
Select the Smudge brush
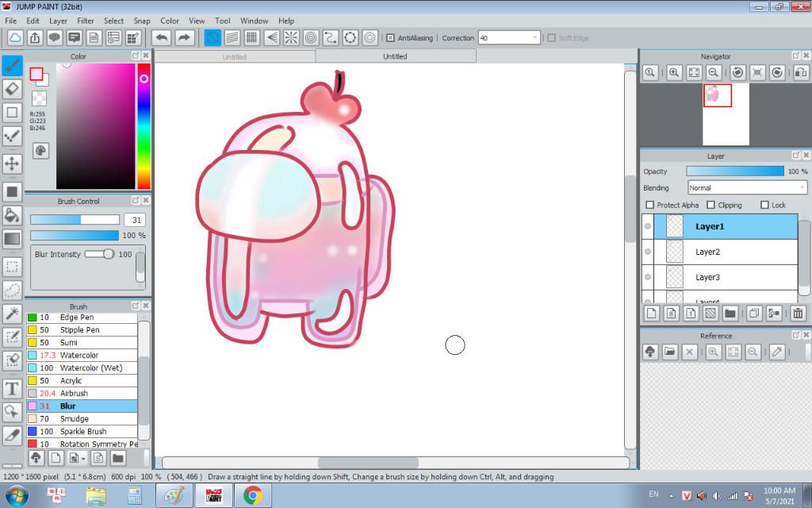(x=82, y=418)
